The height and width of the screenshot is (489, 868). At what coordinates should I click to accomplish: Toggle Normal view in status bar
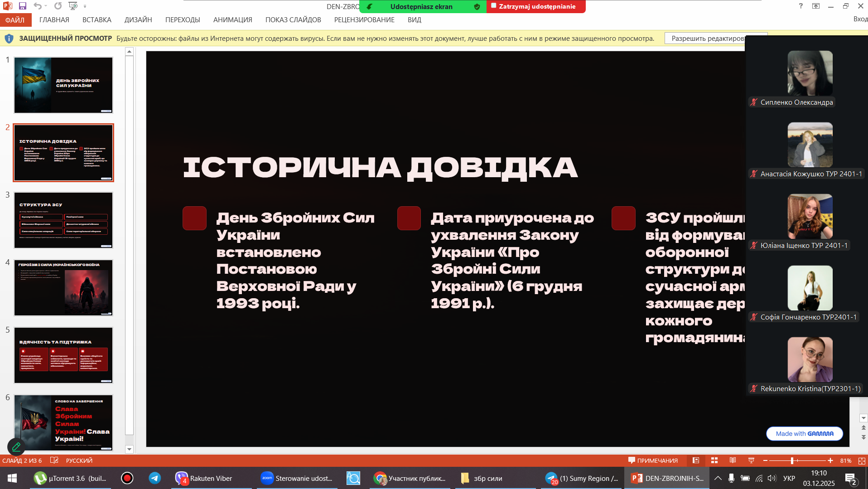click(x=696, y=460)
